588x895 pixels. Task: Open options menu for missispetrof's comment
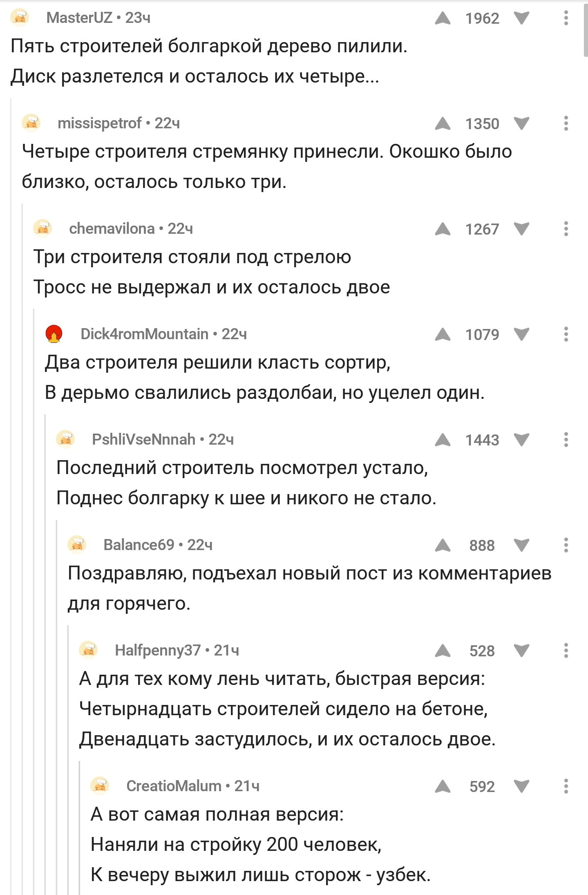pos(566,124)
